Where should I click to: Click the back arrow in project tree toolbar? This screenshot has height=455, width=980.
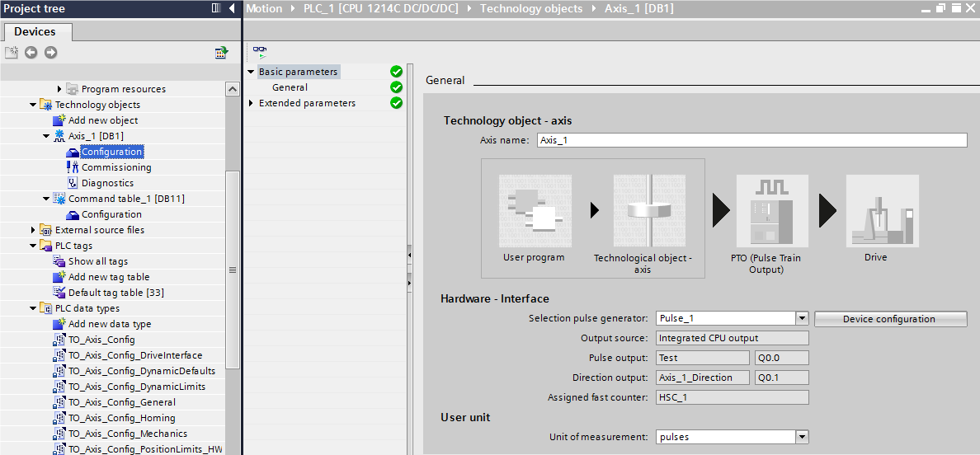pos(31,53)
